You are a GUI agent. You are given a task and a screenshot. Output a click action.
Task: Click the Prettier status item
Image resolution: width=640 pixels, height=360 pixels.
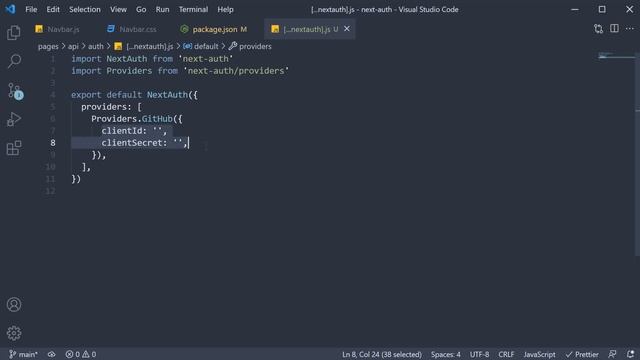point(582,354)
